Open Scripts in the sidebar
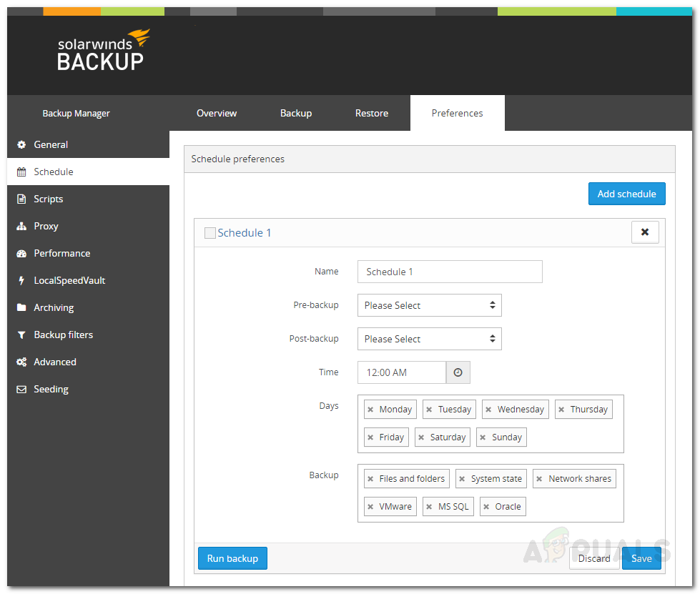 [88, 199]
